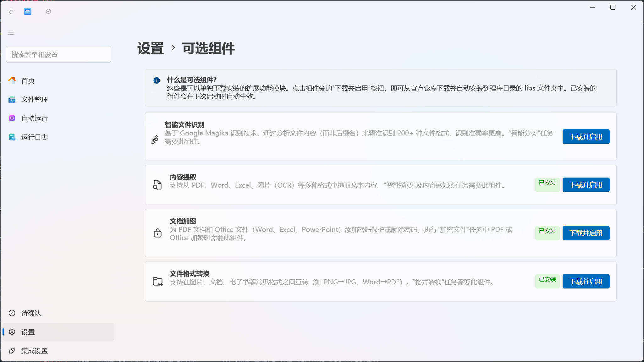
Task: Click the search menu and settings field
Action: click(58, 54)
